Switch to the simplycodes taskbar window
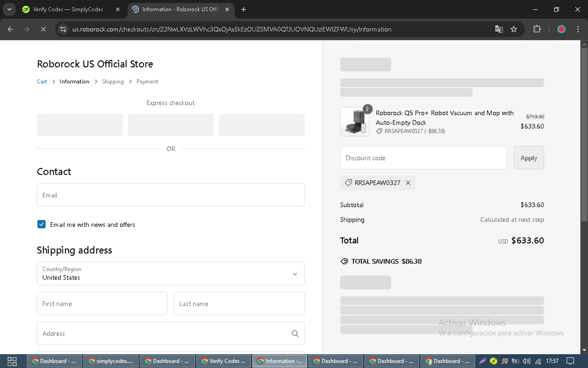This screenshot has width=588, height=368. pos(111,361)
